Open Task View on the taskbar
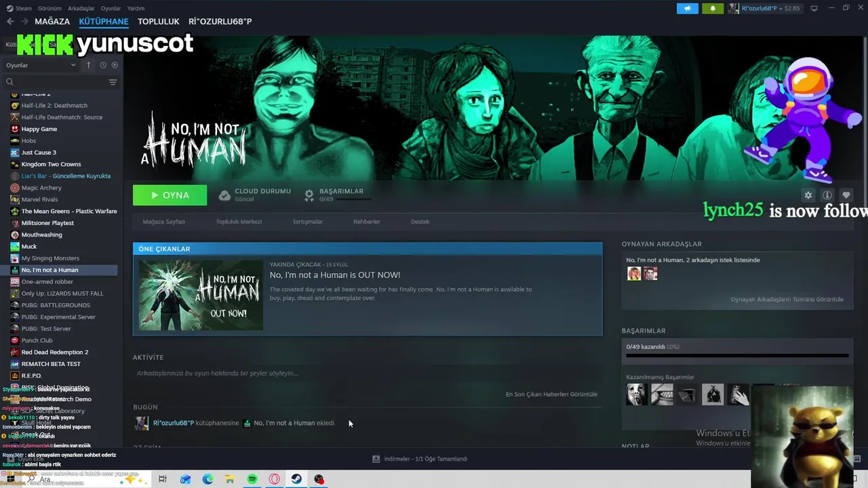Image resolution: width=868 pixels, height=488 pixels. point(163,479)
